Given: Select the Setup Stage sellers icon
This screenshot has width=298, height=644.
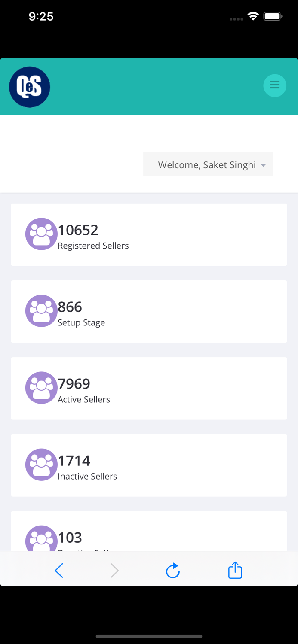Looking at the screenshot, I should [x=41, y=310].
